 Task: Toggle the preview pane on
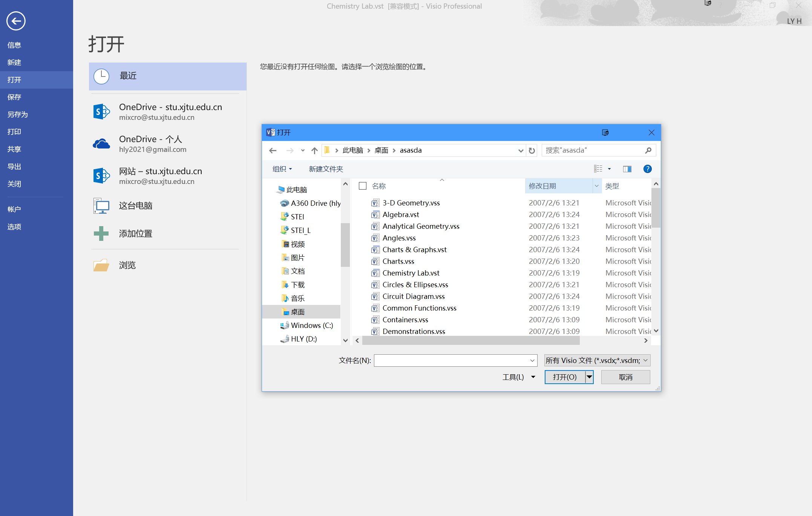pos(627,168)
